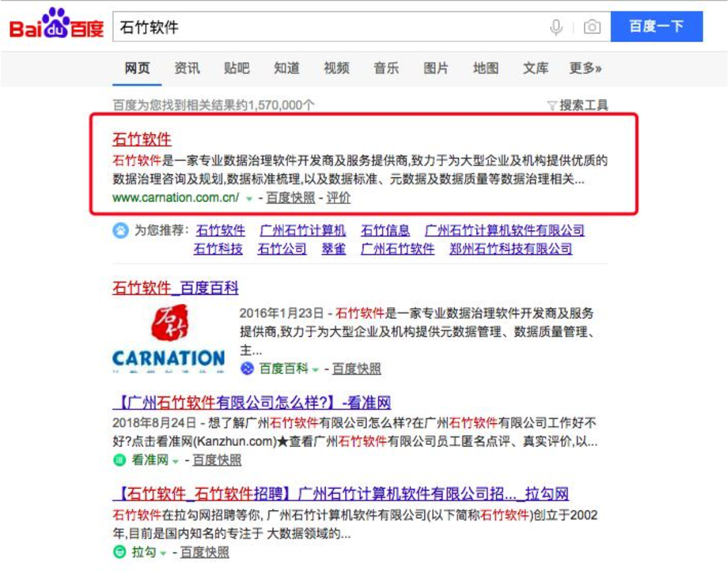Open 百度快照 for the 百度百科 result

coord(356,369)
